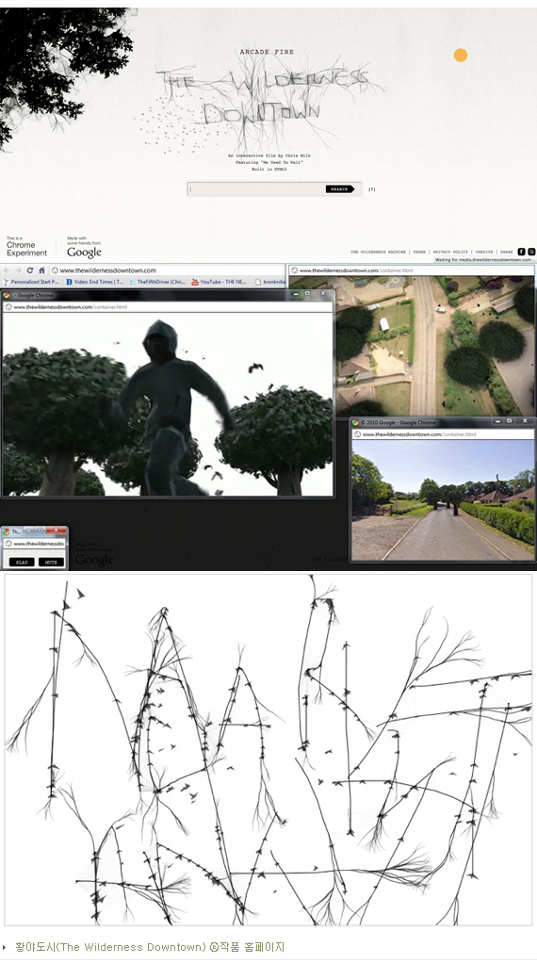Click the Share footer link
The image size is (537, 980).
coord(506,252)
